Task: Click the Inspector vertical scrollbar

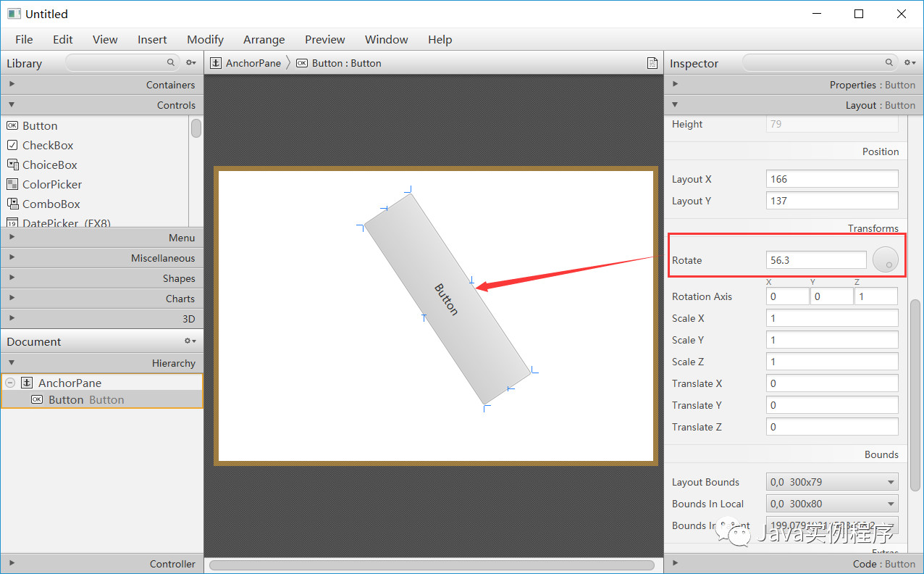Action: (x=915, y=394)
